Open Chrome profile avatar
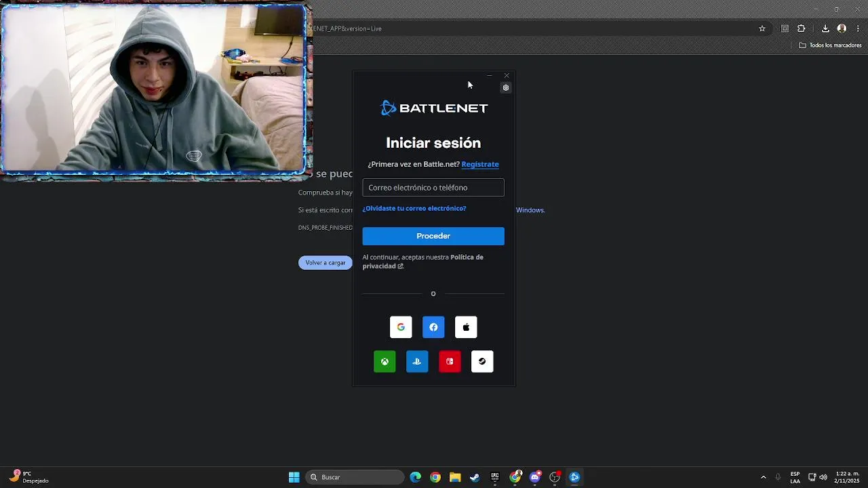The image size is (868, 488). coord(842,28)
